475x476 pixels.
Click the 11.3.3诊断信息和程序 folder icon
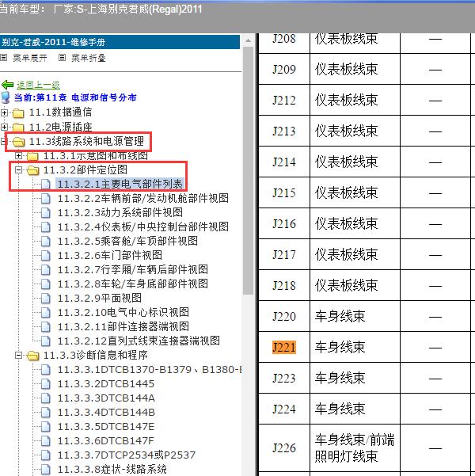[32, 355]
